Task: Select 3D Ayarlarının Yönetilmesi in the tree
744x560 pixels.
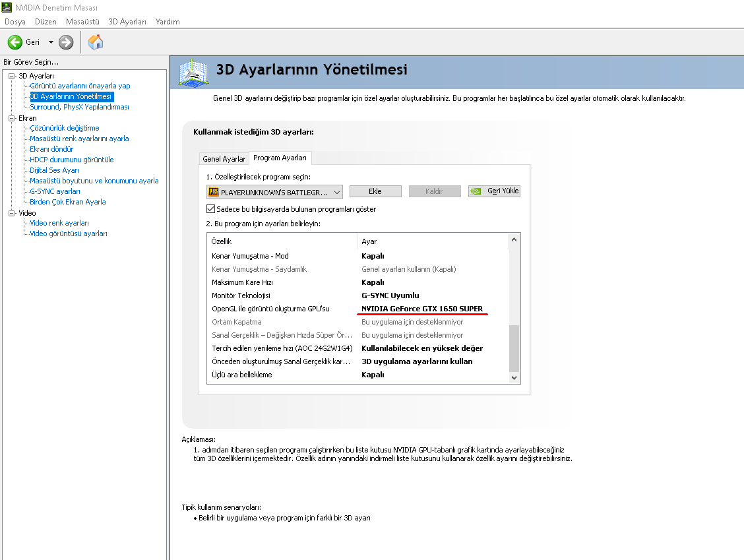Action: point(71,96)
